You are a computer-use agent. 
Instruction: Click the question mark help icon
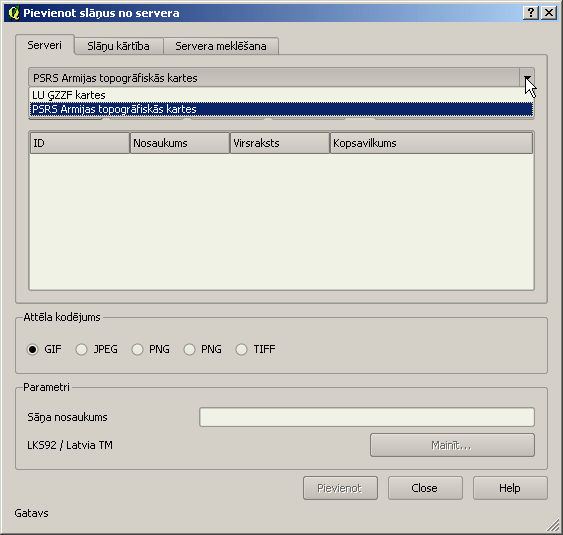[x=531, y=13]
